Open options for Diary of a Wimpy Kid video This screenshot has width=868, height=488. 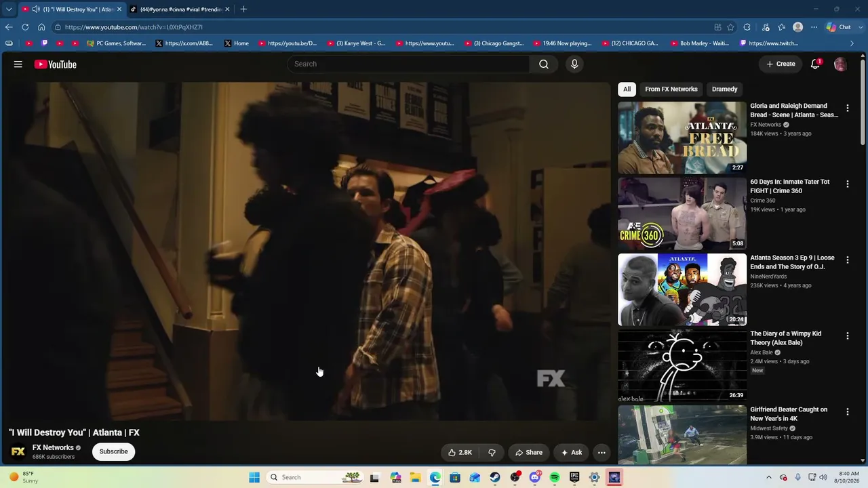(847, 335)
